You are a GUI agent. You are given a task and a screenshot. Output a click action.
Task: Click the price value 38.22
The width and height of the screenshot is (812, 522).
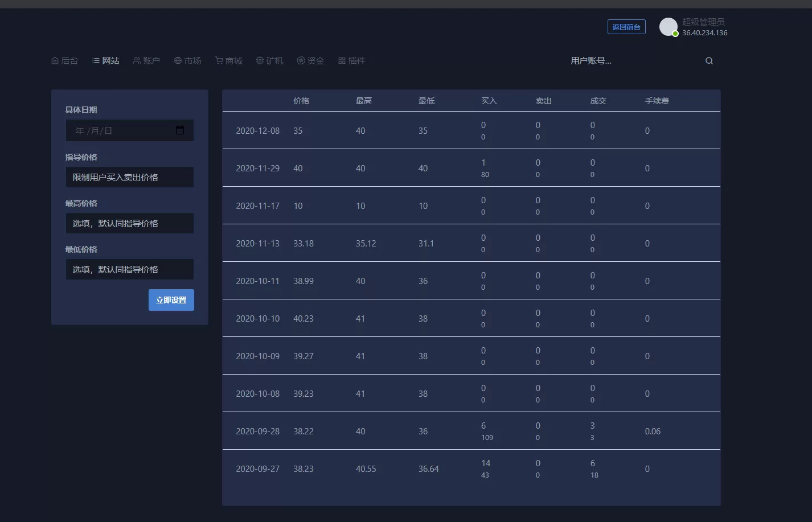pos(304,431)
